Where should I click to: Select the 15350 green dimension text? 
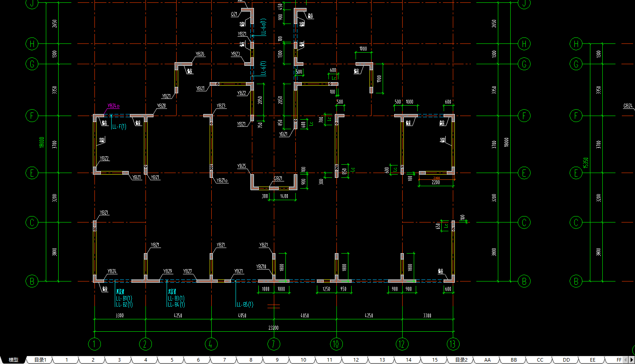point(586,163)
